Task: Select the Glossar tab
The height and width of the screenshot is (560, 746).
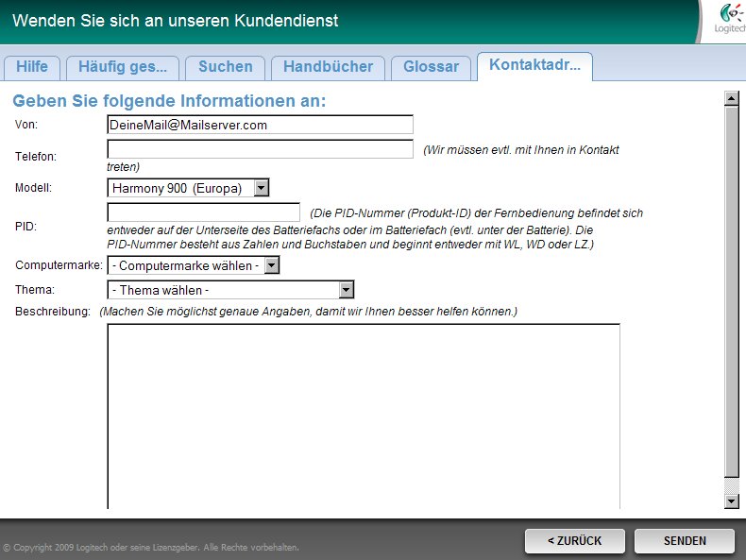Action: (431, 67)
